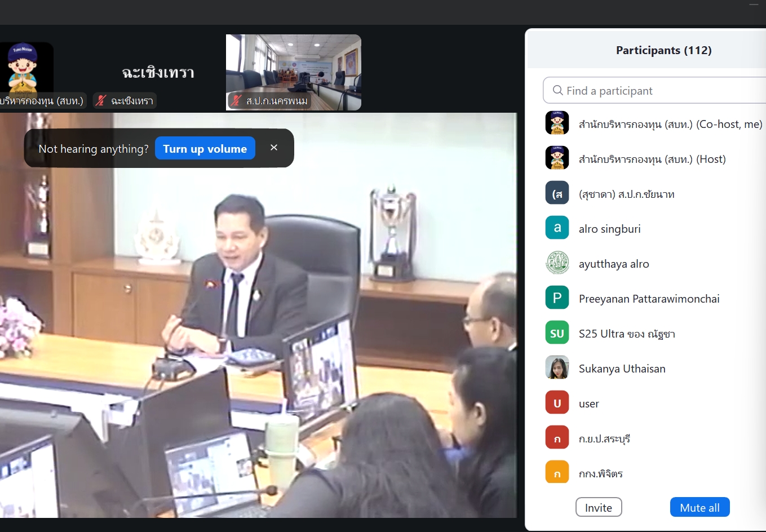Click the Turn up volume button
This screenshot has width=766, height=532.
(205, 149)
